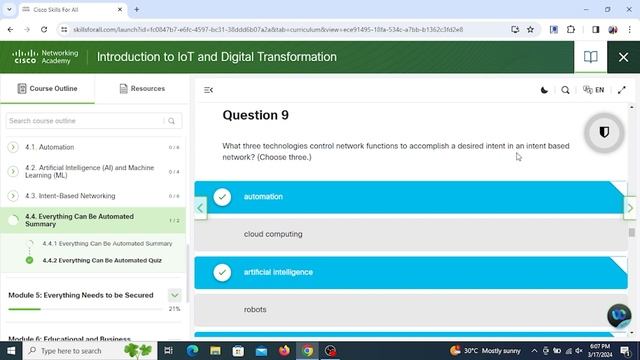This screenshot has height=360, width=640.
Task: Open 4.4.2 Everything Can Be Automated Quiz
Action: click(x=102, y=260)
